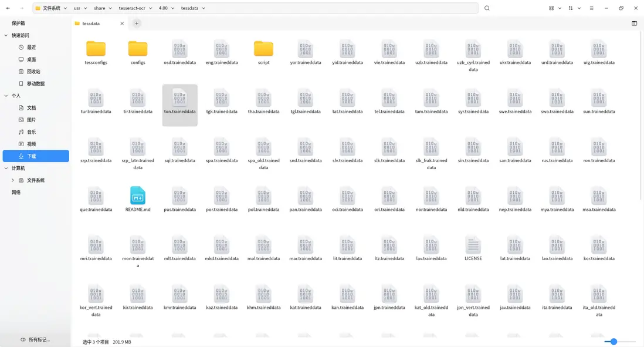
Task: Open dropdown after tessdata in path bar
Action: click(x=204, y=8)
